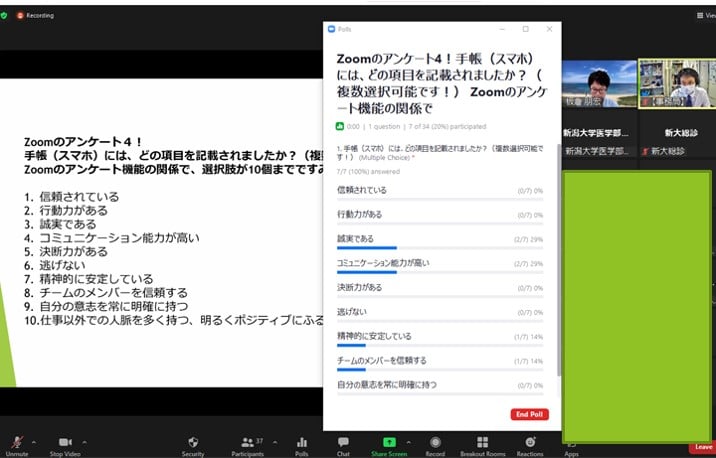Expand video options arrow beside Stop Video
This screenshot has height=458, width=716.
(x=84, y=442)
